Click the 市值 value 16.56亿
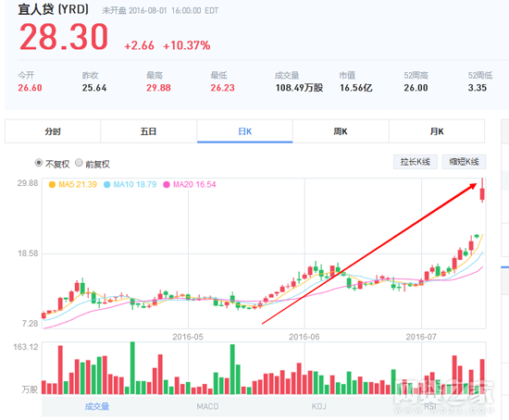The image size is (509, 420). (356, 88)
